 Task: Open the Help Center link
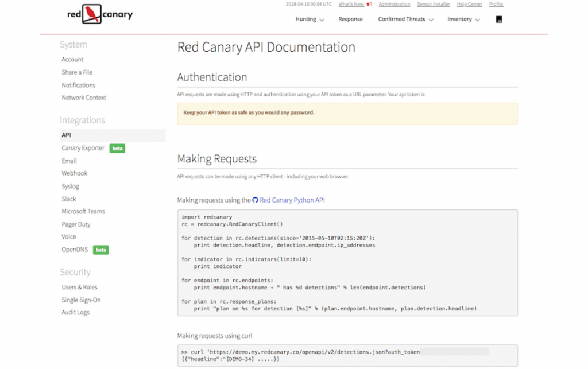tap(469, 5)
